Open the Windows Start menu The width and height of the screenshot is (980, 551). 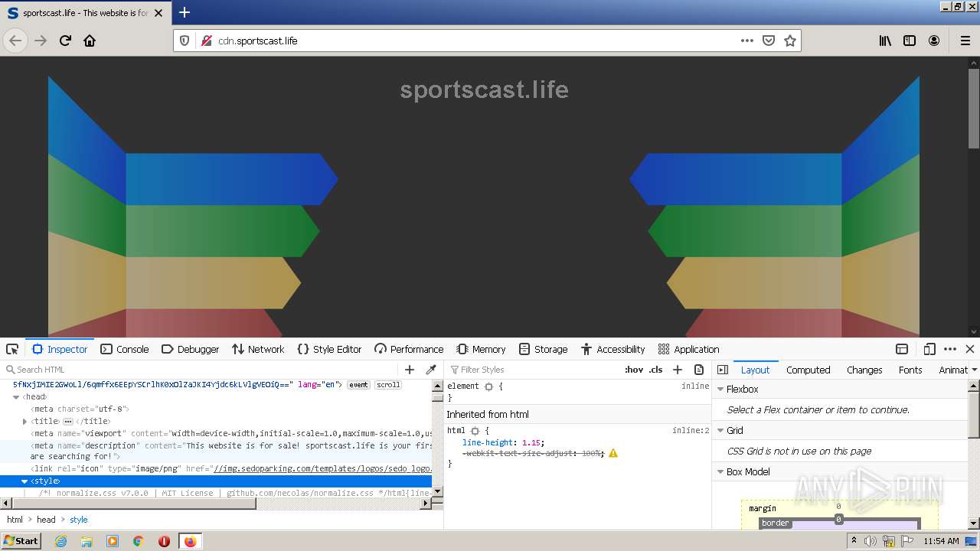21,540
